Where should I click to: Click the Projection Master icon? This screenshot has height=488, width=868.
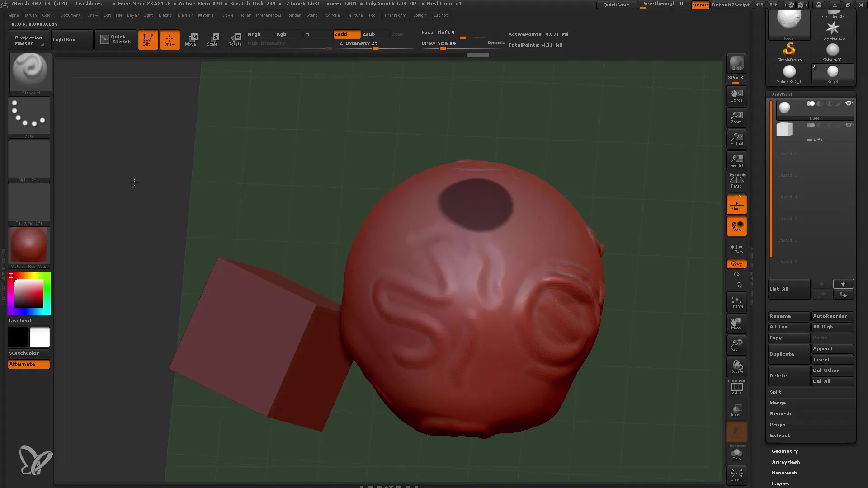pyautogui.click(x=28, y=39)
